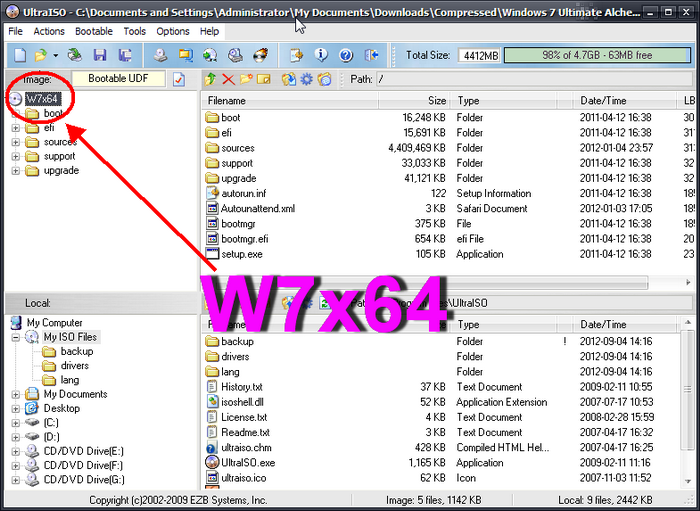Sort image files by Type column header

pos(504,101)
